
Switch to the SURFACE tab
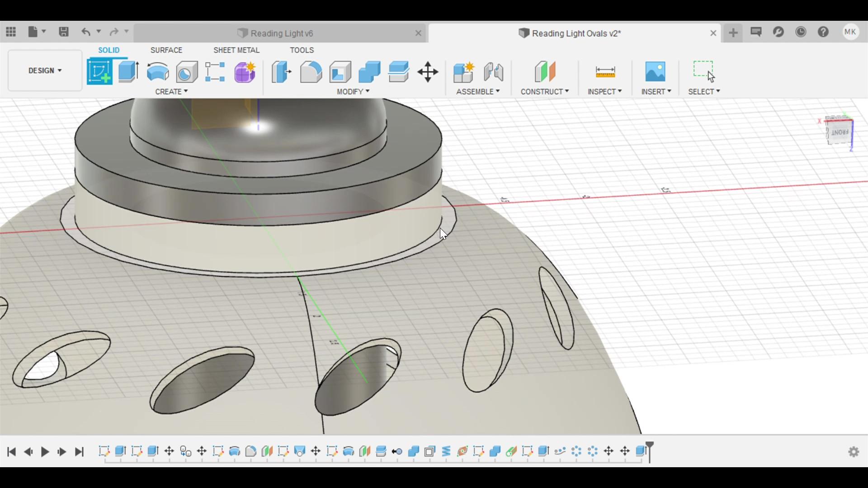pos(166,50)
